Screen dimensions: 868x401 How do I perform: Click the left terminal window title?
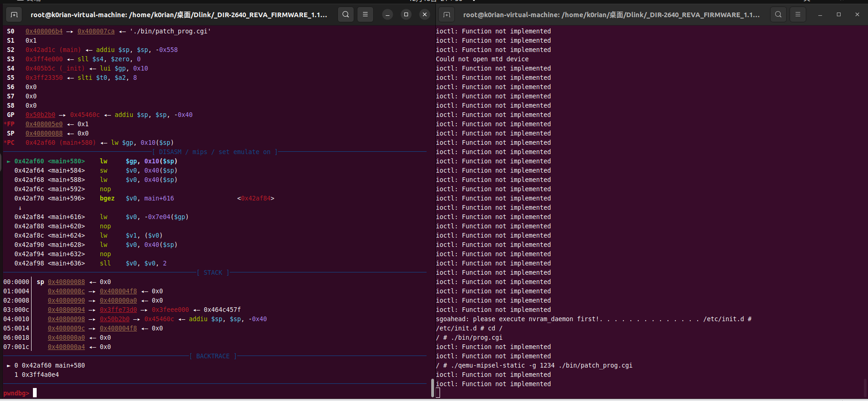(179, 15)
